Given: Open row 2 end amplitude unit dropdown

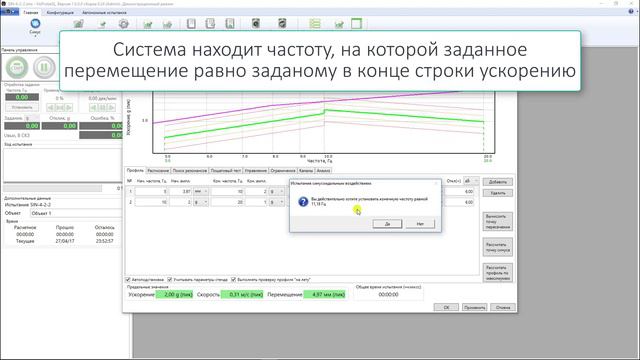Looking at the screenshot, I should 276,202.
